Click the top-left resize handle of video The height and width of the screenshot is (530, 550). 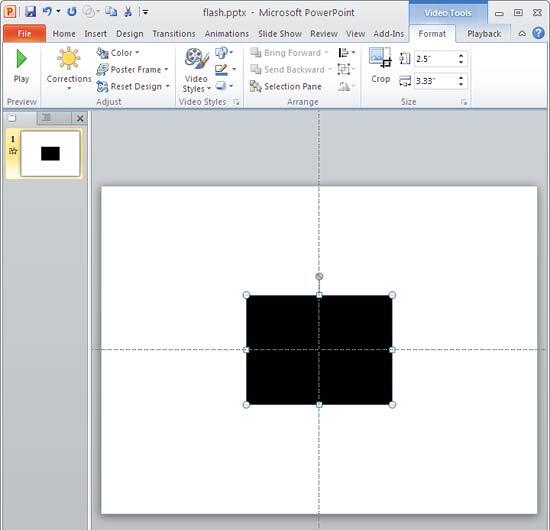click(246, 295)
